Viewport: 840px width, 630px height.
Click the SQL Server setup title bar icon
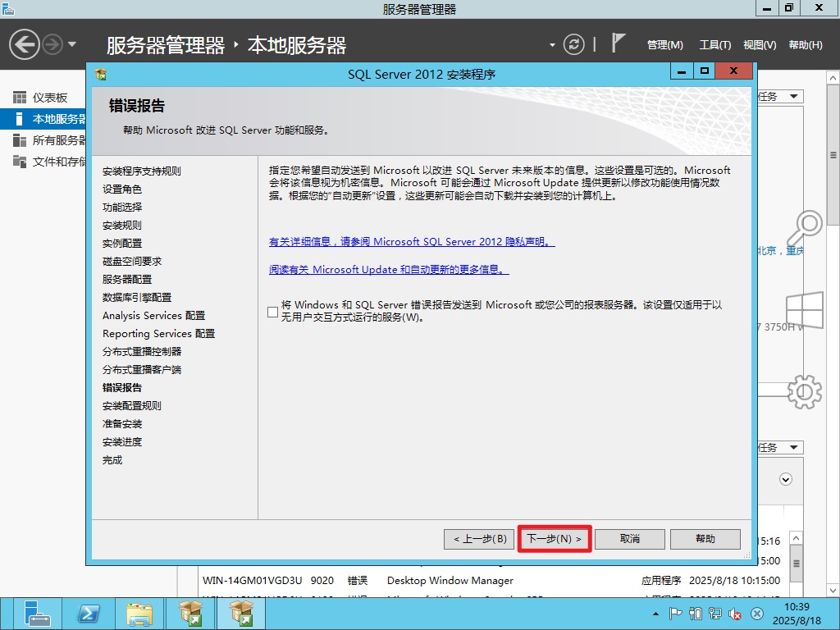[x=101, y=74]
